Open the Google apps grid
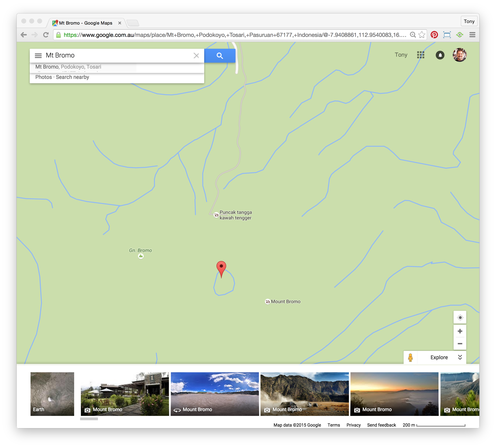Screen dimensions: 496x448 [x=421, y=55]
